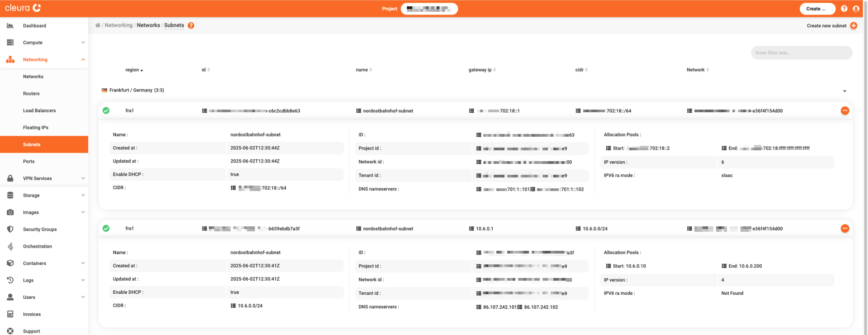Open actions menu for the 10.6.0.0/24 subnet
The image size is (868, 335).
pyautogui.click(x=844, y=229)
